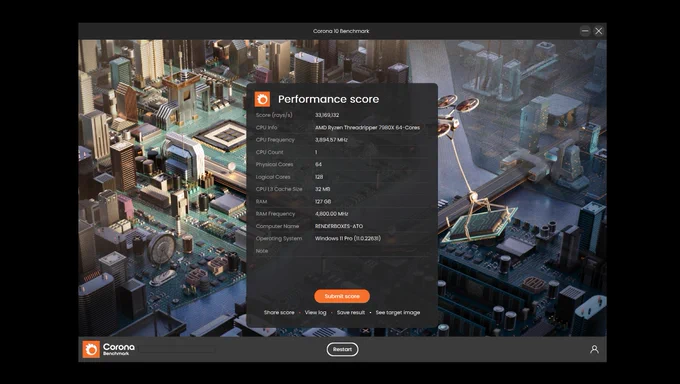This screenshot has height=384, width=680.
Task: Open the See target image link
Action: coord(398,312)
